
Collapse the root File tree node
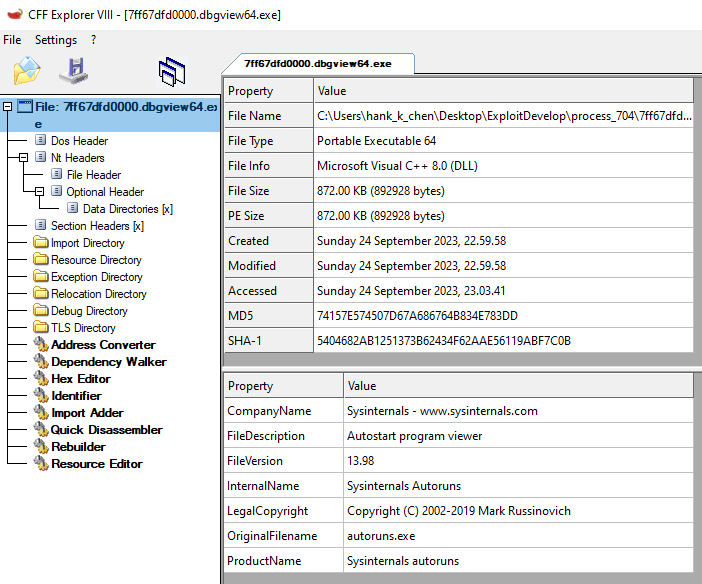coord(7,107)
